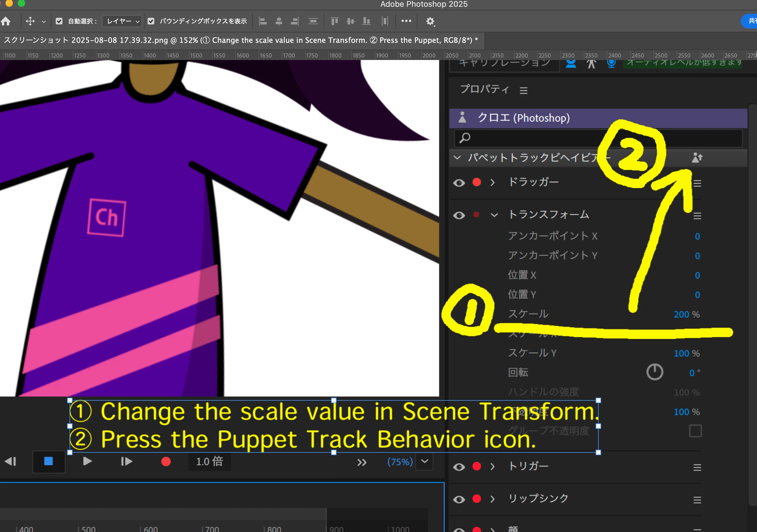Select the Move tool icon
757x532 pixels.
(30, 21)
